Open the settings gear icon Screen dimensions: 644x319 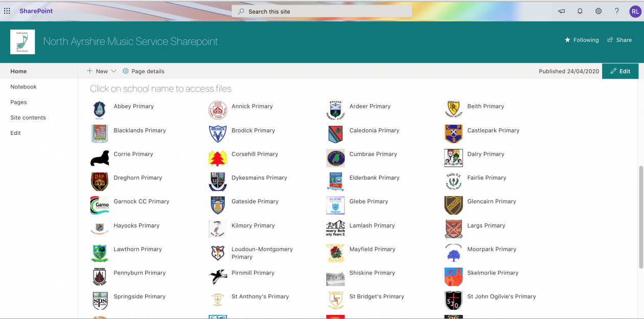(x=599, y=11)
